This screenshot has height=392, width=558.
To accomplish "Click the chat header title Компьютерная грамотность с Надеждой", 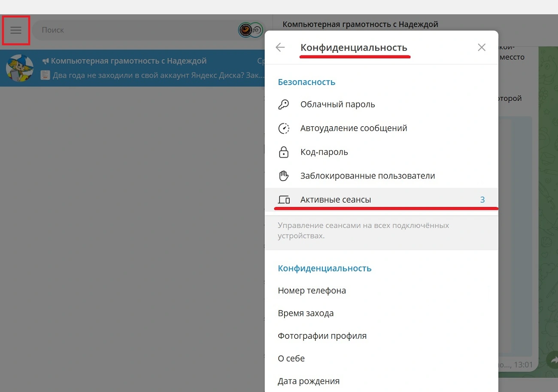I will point(360,24).
